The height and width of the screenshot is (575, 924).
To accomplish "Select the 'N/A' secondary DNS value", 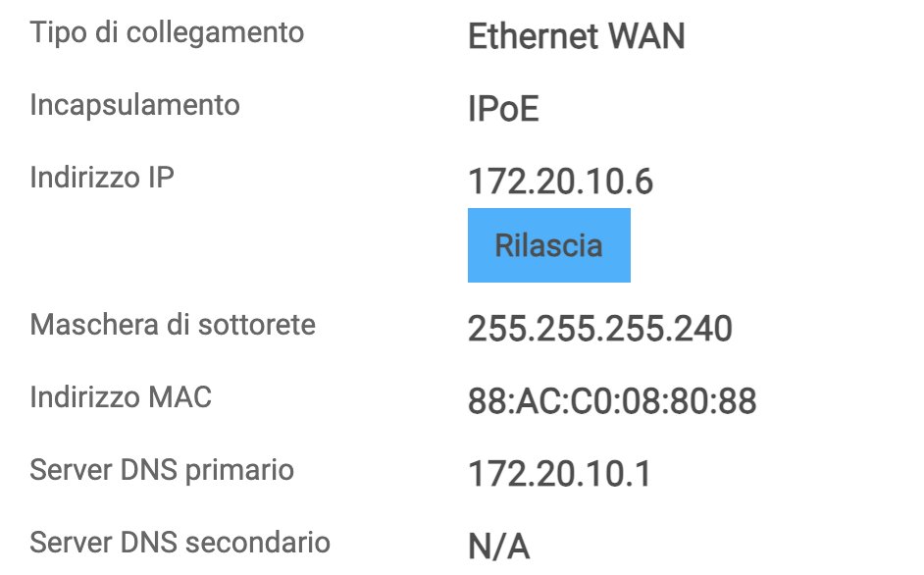I will [x=498, y=548].
